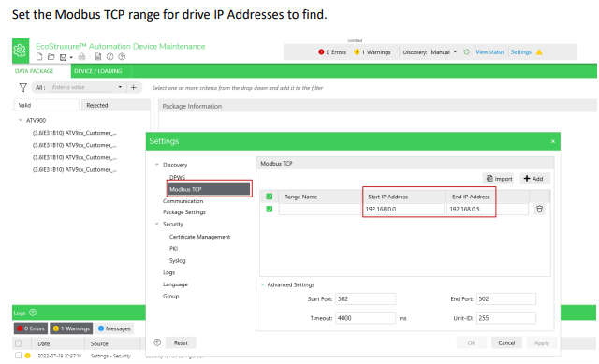Switch to the DATA PACKAGE tab
Viewport: 599px width, 364px height.
pos(34,71)
